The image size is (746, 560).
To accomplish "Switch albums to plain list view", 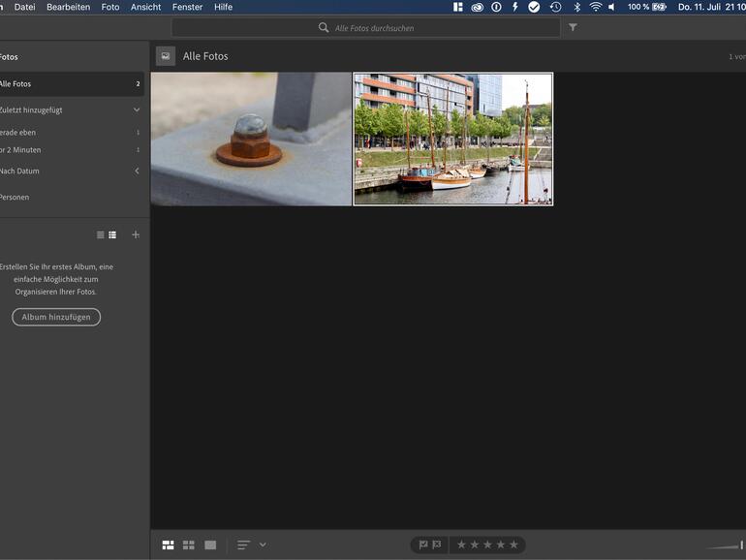I will [x=101, y=235].
